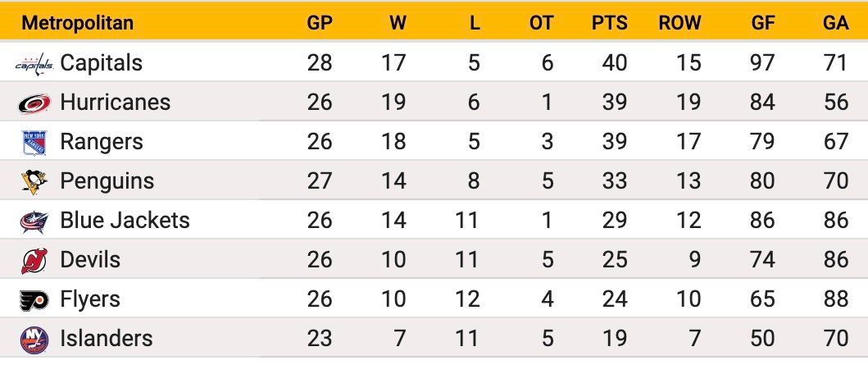Sort table by OT column header
The height and width of the screenshot is (365, 868).
(x=541, y=23)
